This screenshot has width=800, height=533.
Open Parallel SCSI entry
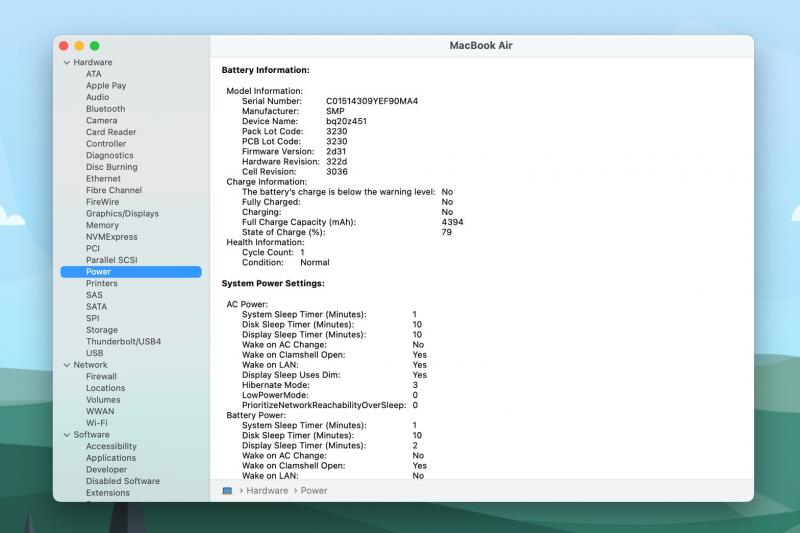pyautogui.click(x=111, y=260)
